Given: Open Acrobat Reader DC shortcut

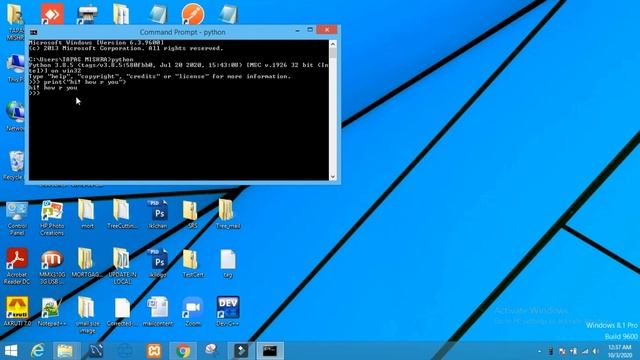Looking at the screenshot, I should pyautogui.click(x=17, y=266).
